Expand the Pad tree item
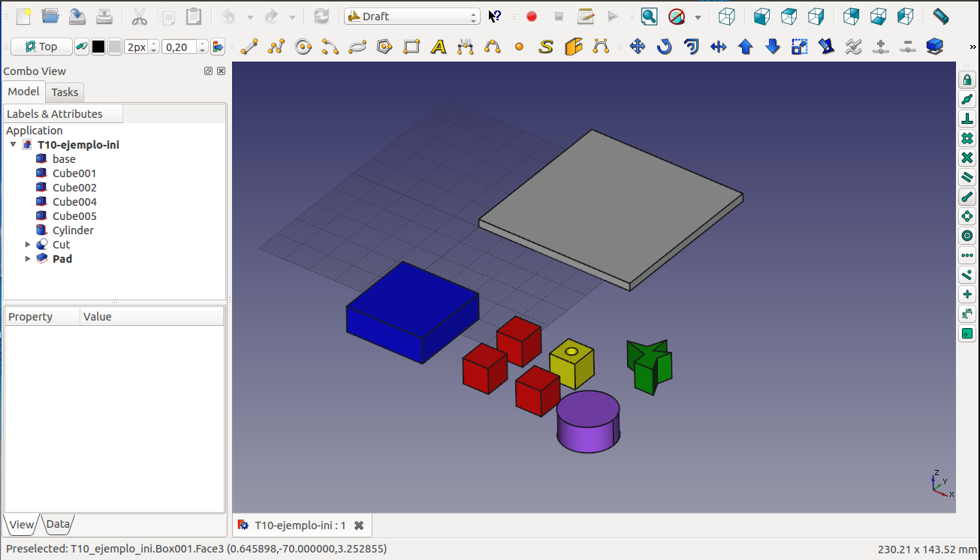 29,259
